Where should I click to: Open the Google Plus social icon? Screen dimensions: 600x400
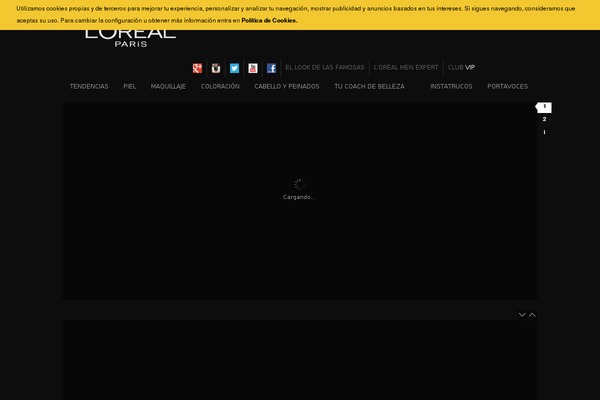tap(198, 68)
